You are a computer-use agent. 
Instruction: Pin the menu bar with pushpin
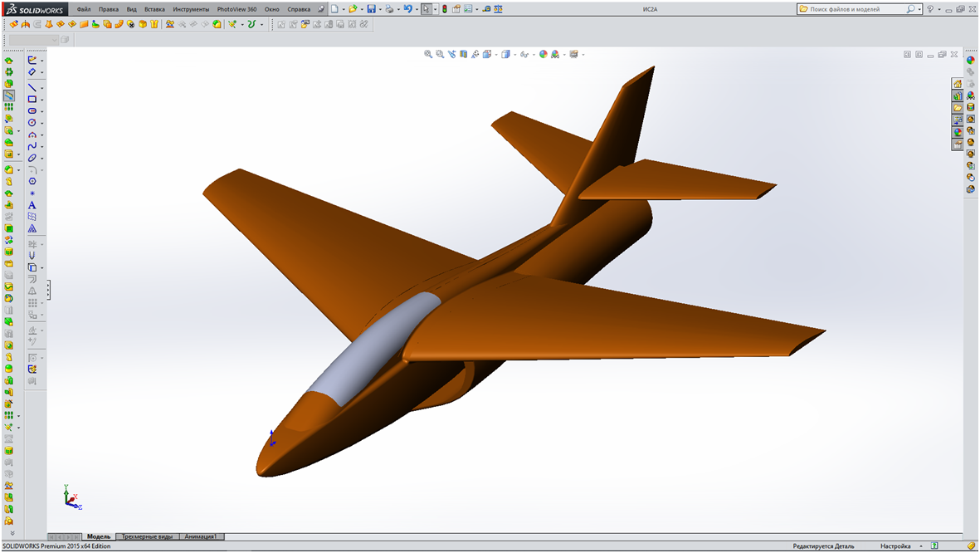point(321,9)
